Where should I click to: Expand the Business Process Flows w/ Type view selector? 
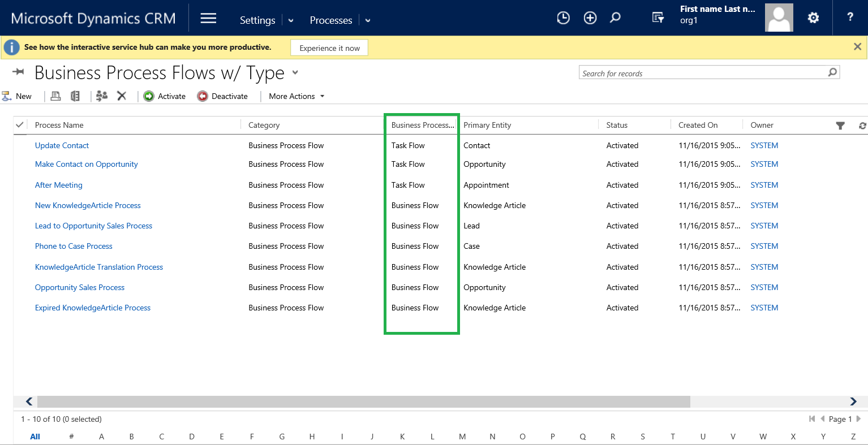click(295, 73)
